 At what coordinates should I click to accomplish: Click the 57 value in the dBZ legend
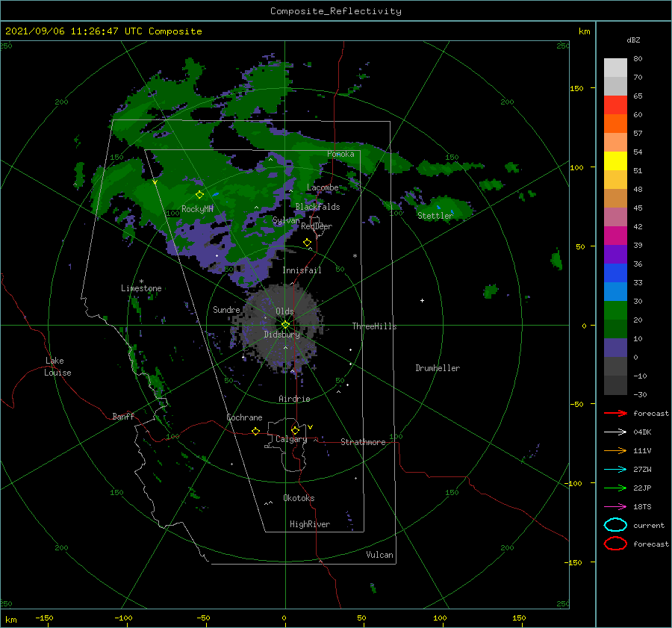(x=638, y=134)
